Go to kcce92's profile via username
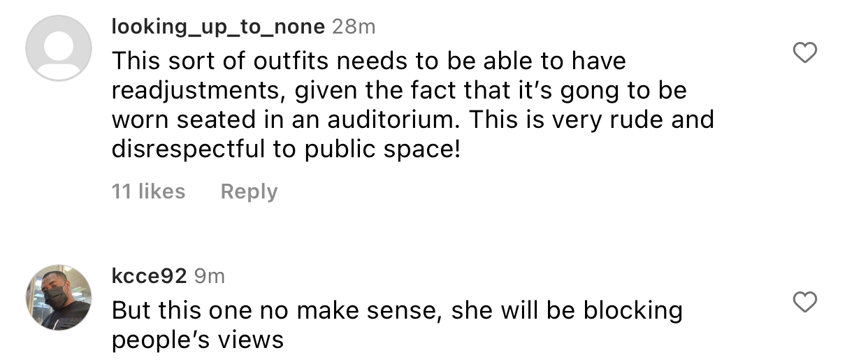Image resolution: width=868 pixels, height=362 pixels. [149, 276]
